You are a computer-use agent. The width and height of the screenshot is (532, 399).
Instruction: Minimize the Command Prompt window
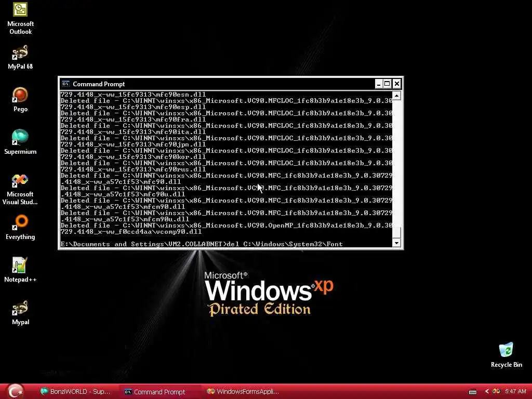tap(379, 84)
